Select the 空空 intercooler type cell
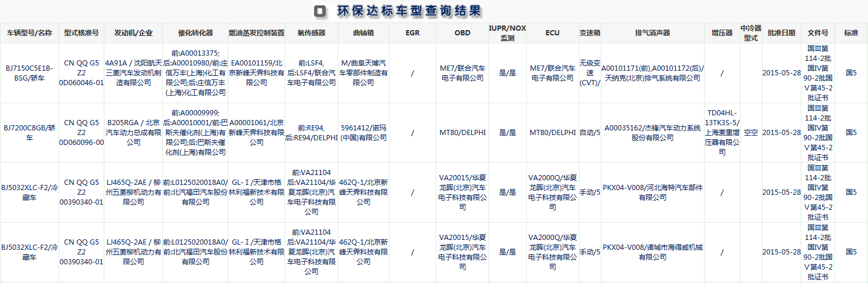The height and width of the screenshot is (284, 868). 751,132
